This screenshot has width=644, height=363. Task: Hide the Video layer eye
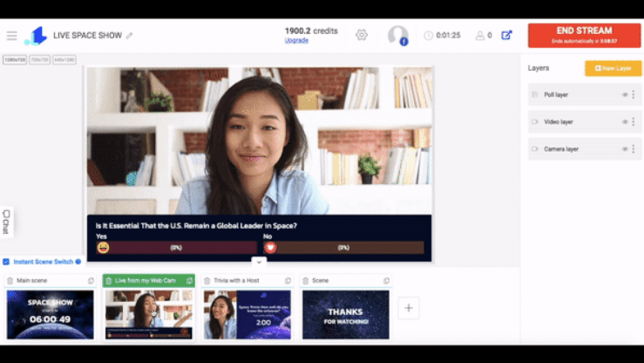pos(625,121)
